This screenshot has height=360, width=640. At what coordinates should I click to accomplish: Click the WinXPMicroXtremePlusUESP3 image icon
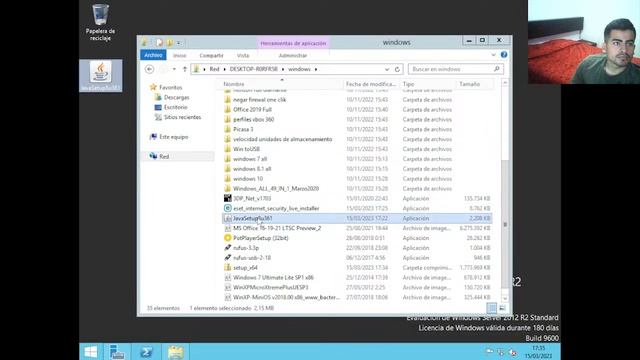(228, 287)
